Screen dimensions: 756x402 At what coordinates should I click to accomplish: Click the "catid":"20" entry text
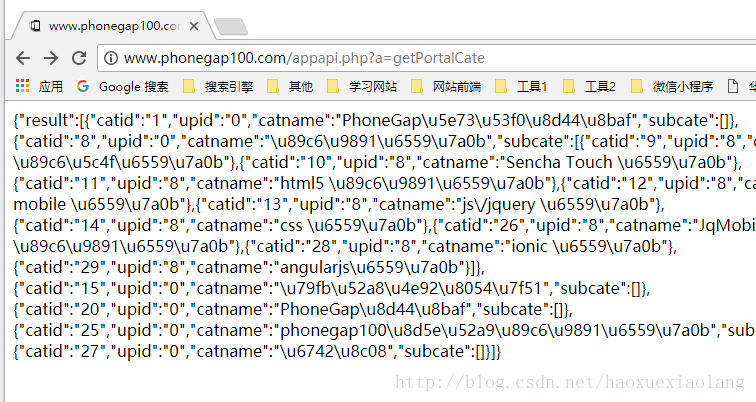[x=59, y=310]
